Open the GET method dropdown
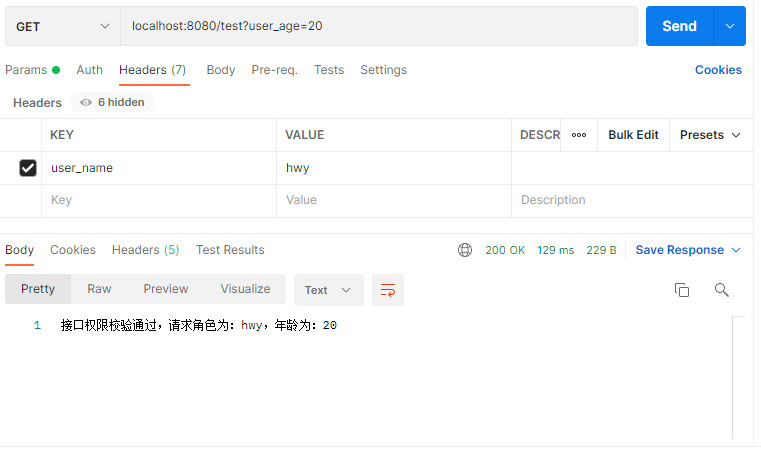Image resolution: width=761 pixels, height=452 pixels. coord(63,26)
